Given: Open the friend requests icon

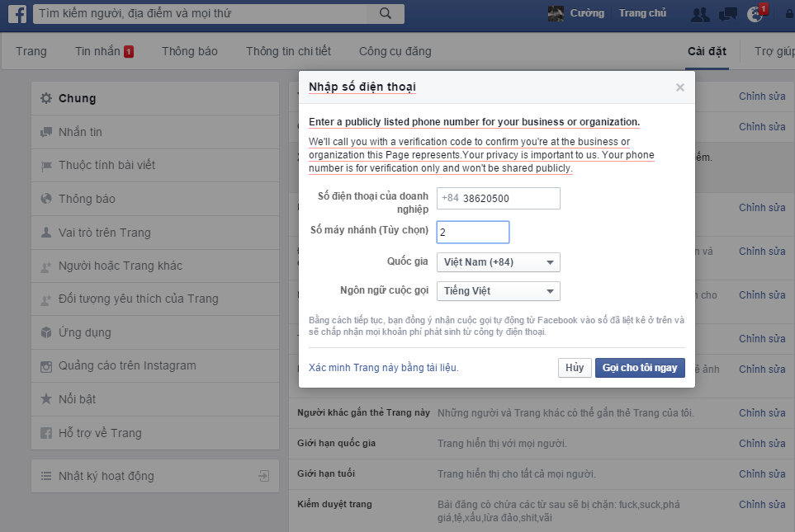Looking at the screenshot, I should click(700, 14).
